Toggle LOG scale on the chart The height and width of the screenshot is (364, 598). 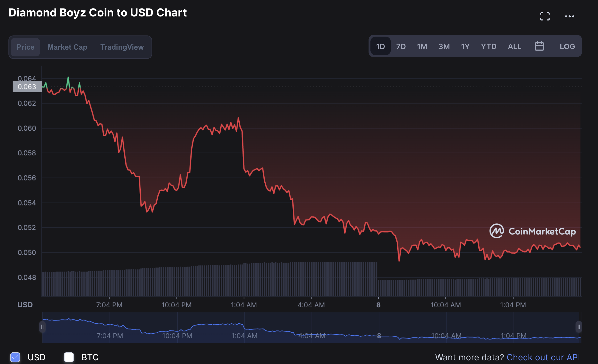click(x=567, y=46)
